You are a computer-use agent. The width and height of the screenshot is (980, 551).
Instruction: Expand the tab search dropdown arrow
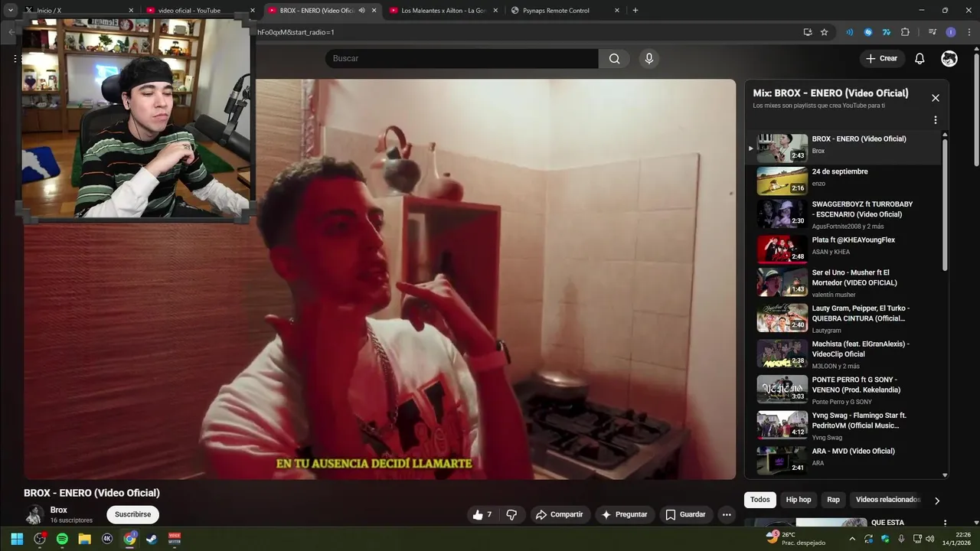[11, 11]
